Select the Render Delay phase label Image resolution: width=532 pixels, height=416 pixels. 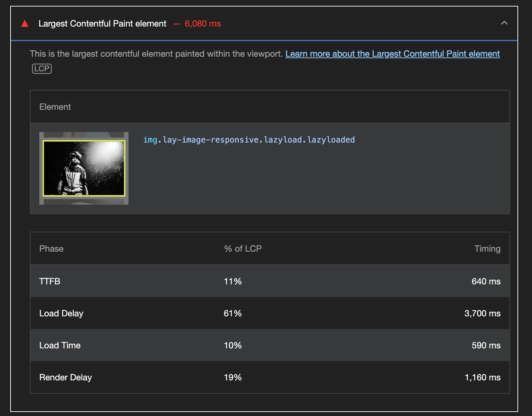click(65, 377)
